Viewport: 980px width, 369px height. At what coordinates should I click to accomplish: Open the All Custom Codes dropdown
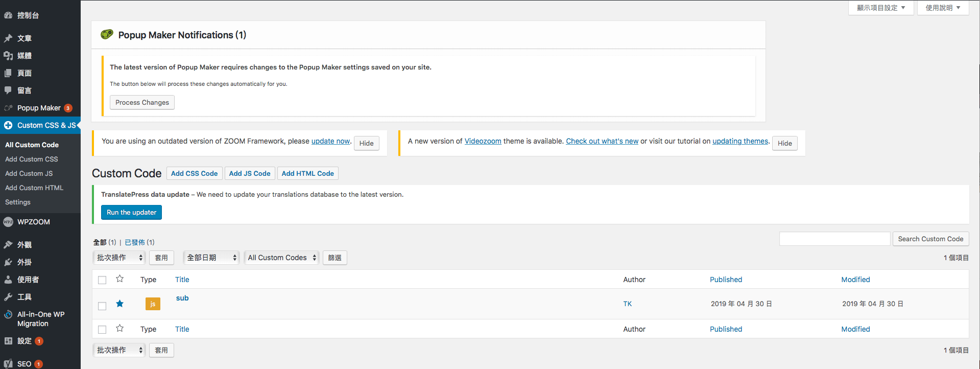[x=281, y=258]
